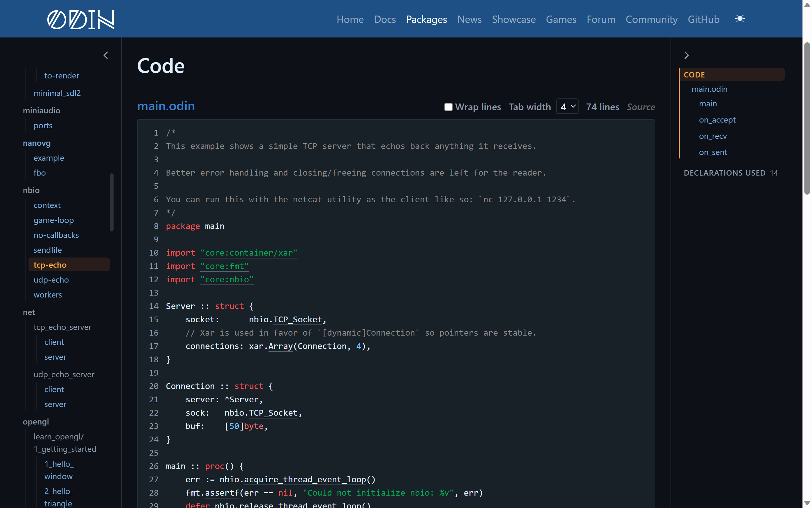Select minimal_sdl2 in the sidebar

click(x=57, y=93)
